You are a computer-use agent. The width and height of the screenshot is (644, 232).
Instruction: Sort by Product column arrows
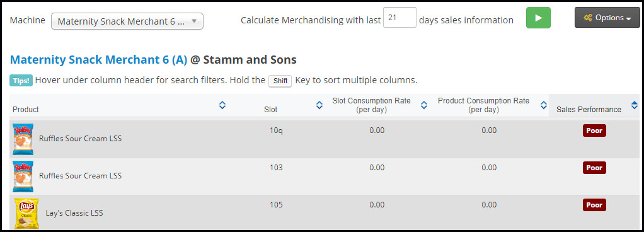click(222, 105)
